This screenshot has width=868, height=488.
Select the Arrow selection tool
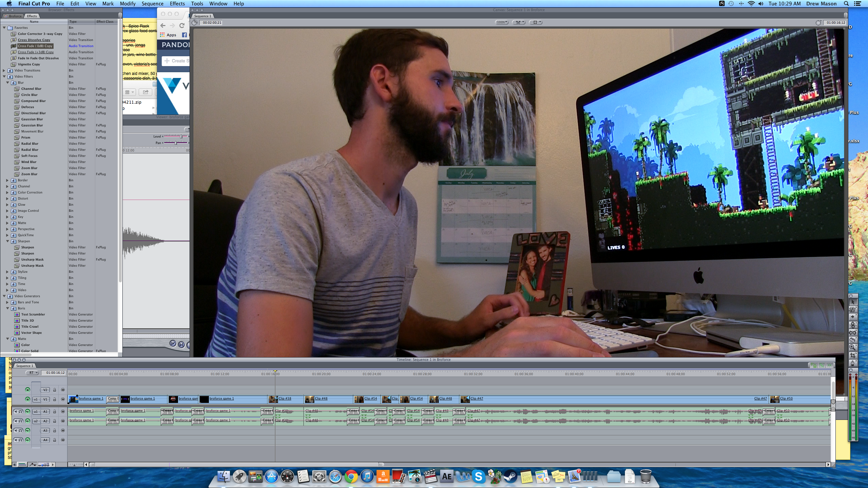(853, 302)
